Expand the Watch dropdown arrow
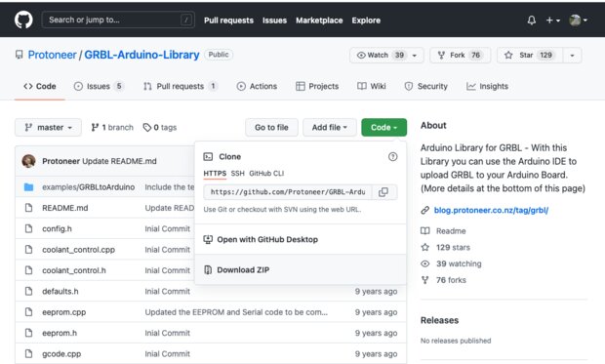605x364 pixels. click(415, 56)
